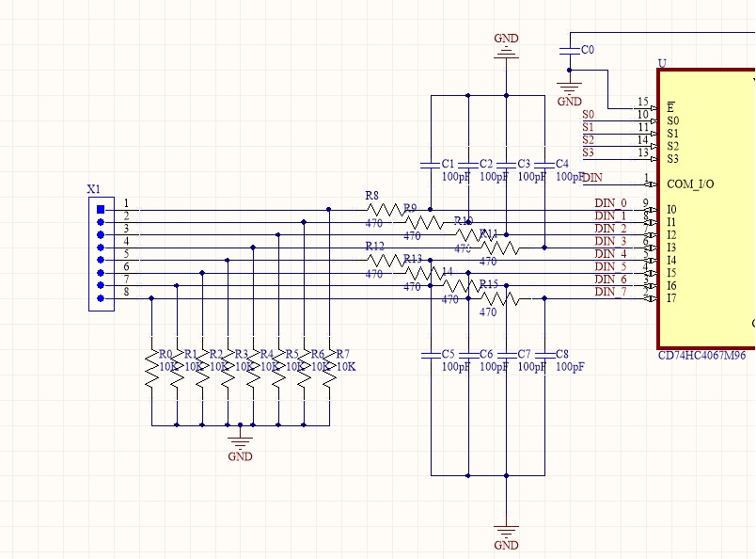Select the S3 net label on pin 13 wire
The height and width of the screenshot is (559, 756).
point(589,152)
